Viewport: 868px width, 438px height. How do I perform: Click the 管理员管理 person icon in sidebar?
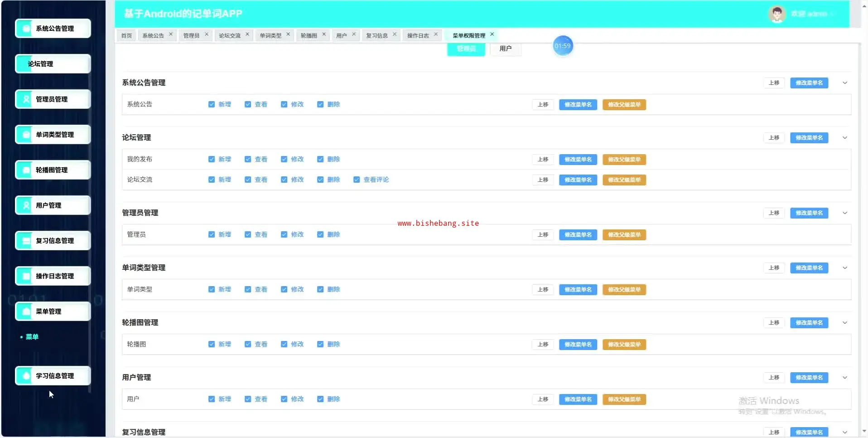[26, 99]
